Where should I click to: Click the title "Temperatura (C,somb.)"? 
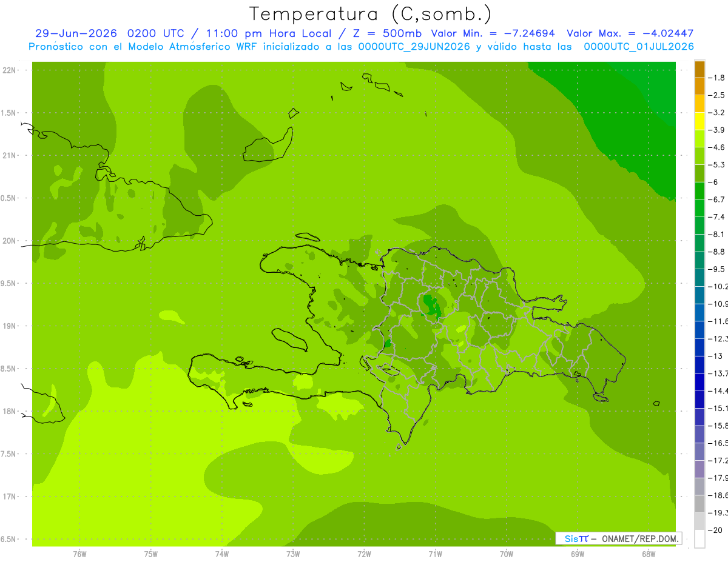click(370, 14)
